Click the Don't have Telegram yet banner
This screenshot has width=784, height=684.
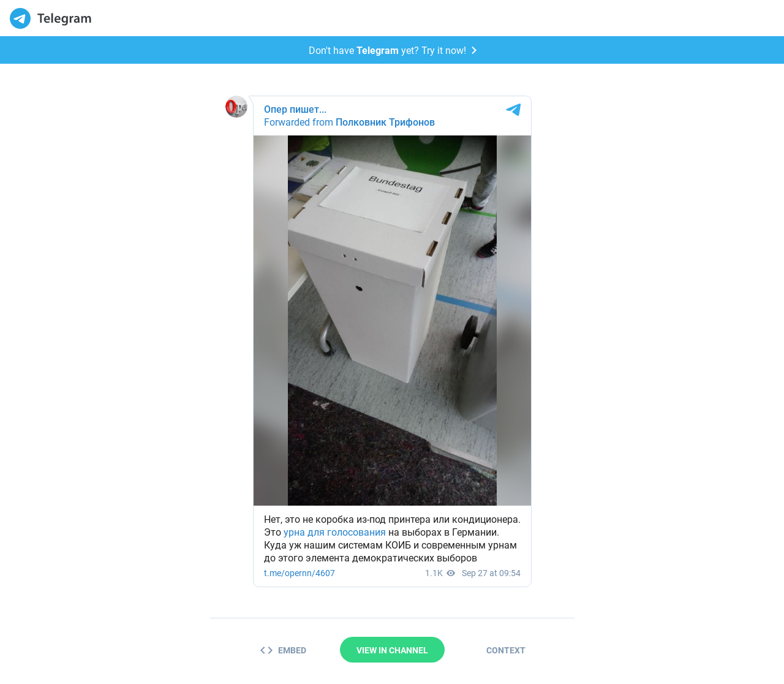coord(392,50)
